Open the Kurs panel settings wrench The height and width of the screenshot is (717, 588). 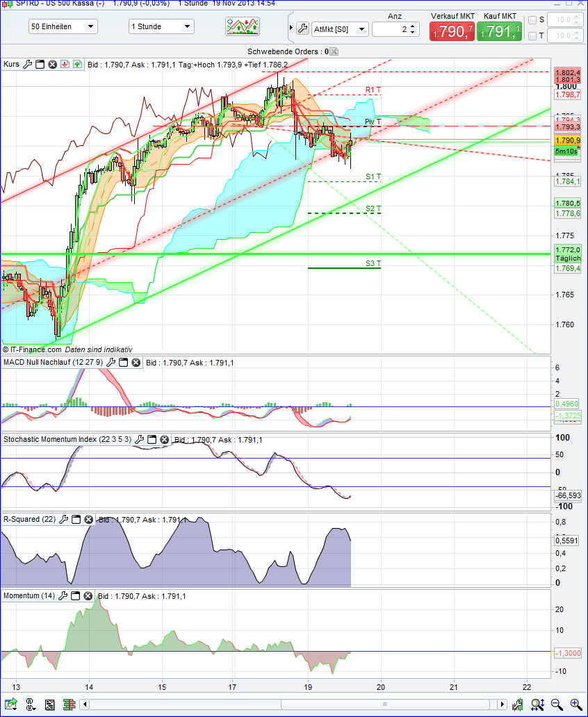point(27,64)
